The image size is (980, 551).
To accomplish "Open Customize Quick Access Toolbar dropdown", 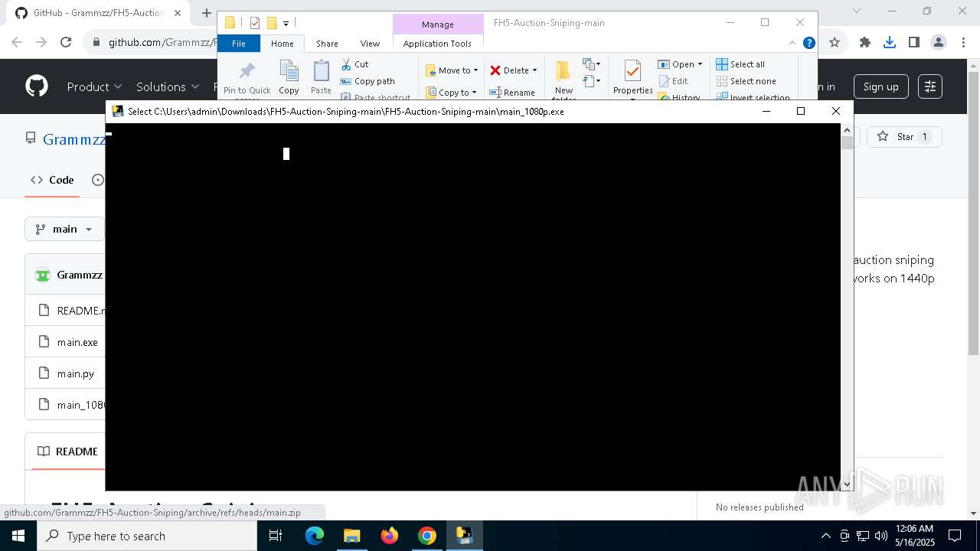I will coord(286,23).
